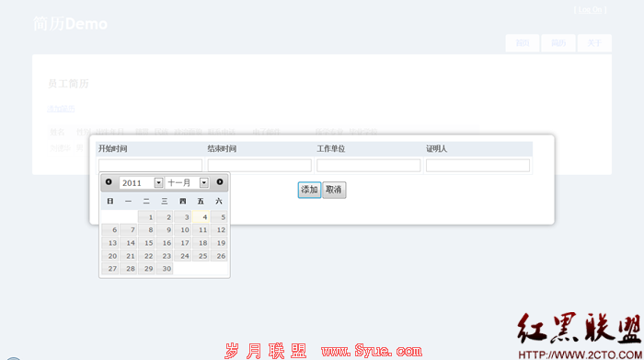
Task: Open the 首页 navigation tab
Action: tap(523, 43)
